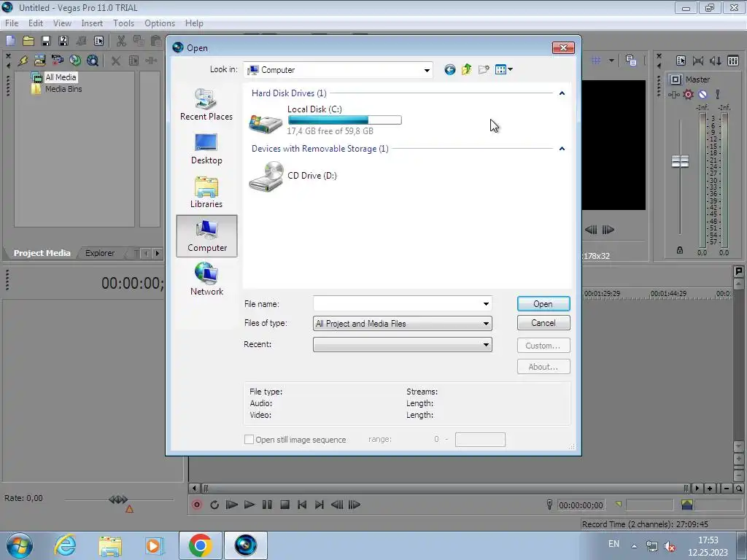
Task: Click the Pause button in transport
Action: pos(267,505)
